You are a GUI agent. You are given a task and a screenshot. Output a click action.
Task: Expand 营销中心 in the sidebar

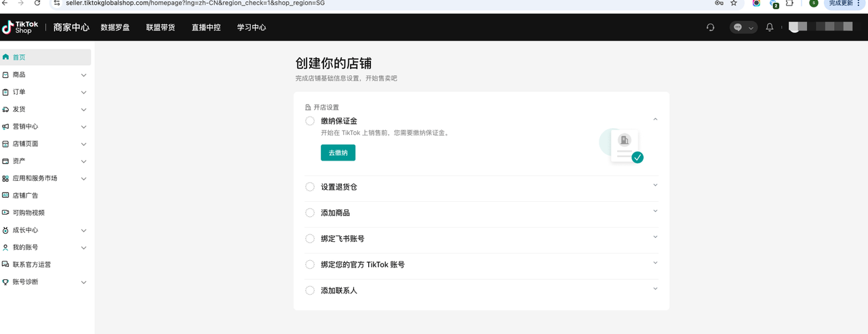(83, 127)
